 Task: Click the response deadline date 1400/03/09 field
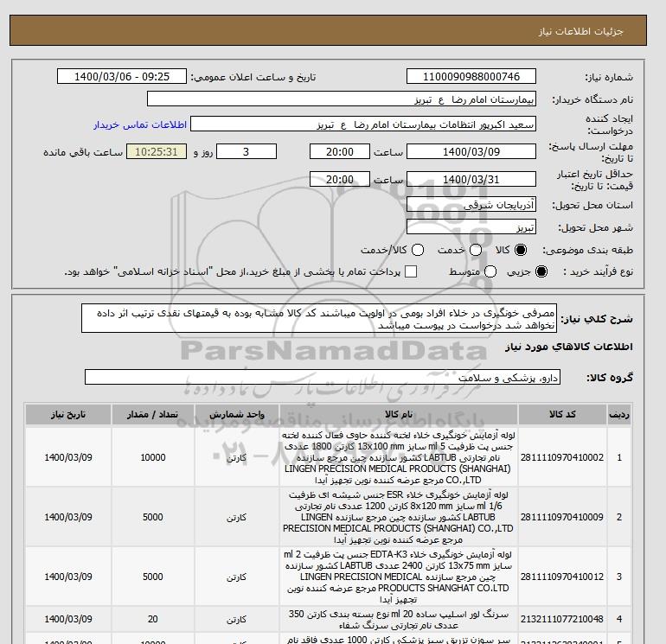[471, 151]
